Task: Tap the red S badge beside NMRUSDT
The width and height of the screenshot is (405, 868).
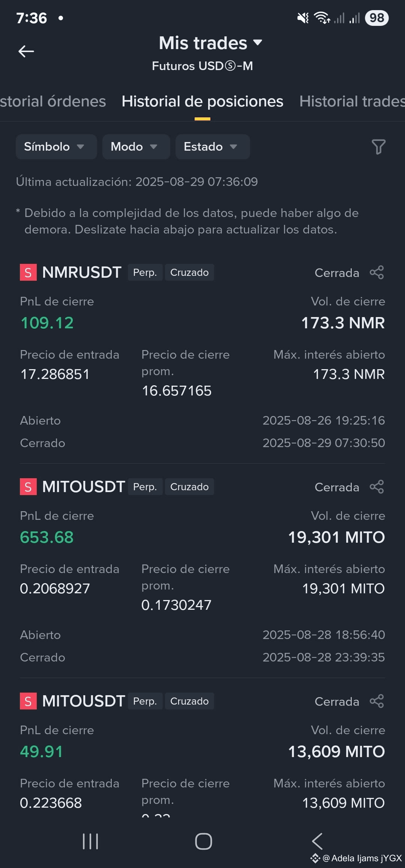Action: [28, 272]
